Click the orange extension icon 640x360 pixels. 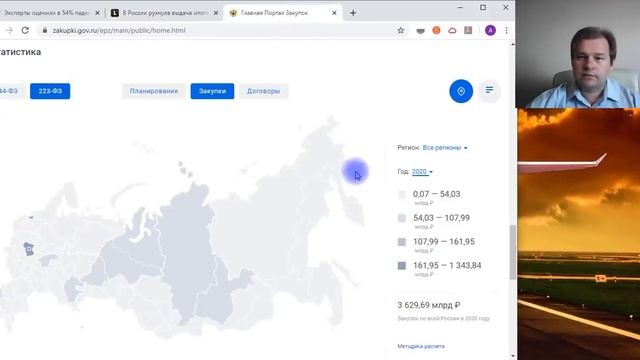click(x=436, y=30)
